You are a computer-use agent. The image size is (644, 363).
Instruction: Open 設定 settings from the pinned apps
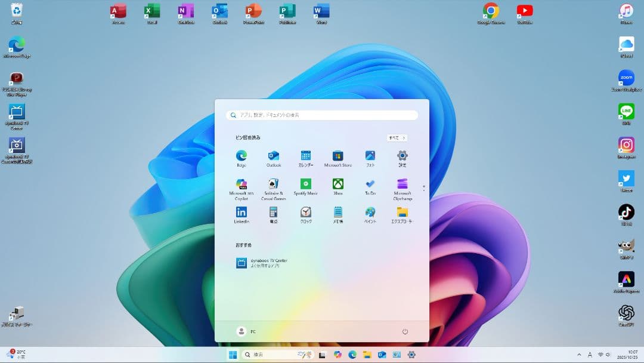[x=402, y=154]
